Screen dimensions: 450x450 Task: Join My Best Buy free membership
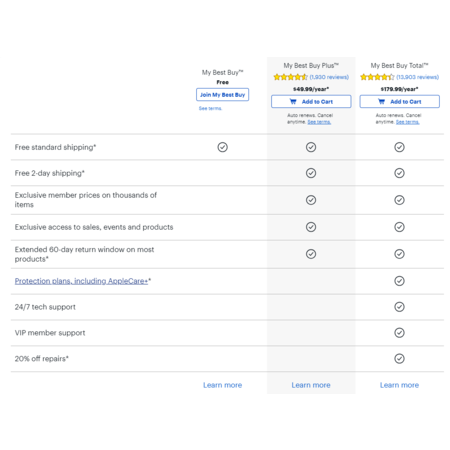tap(222, 95)
